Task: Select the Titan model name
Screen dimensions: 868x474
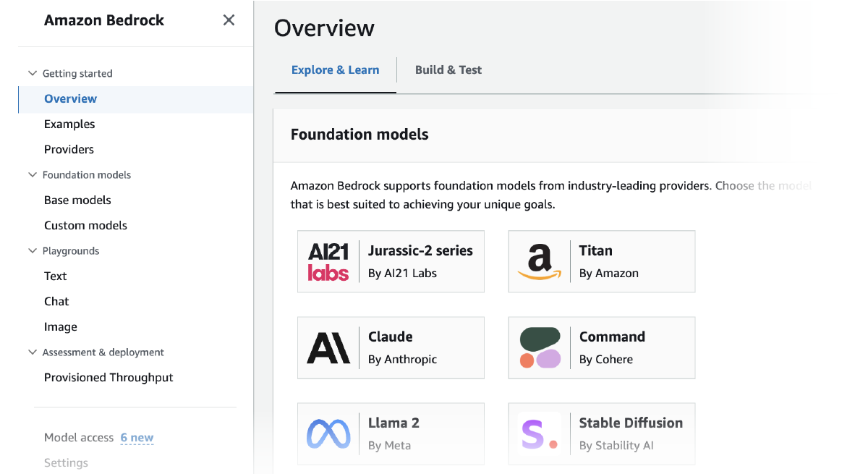Action: click(596, 251)
